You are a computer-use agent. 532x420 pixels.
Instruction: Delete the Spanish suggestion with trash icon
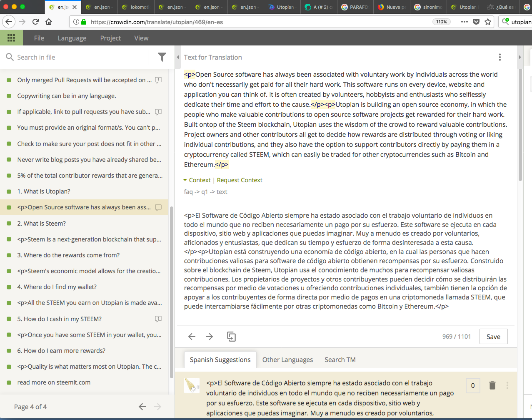coord(492,385)
